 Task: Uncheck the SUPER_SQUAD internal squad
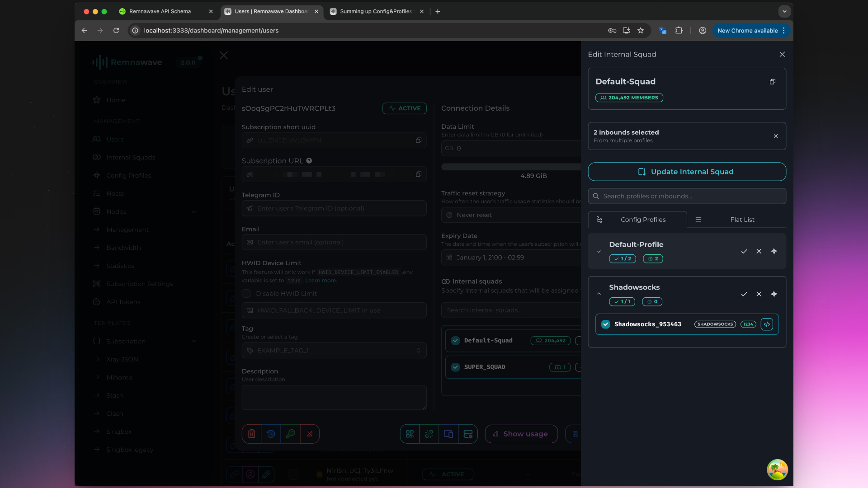pyautogui.click(x=456, y=367)
